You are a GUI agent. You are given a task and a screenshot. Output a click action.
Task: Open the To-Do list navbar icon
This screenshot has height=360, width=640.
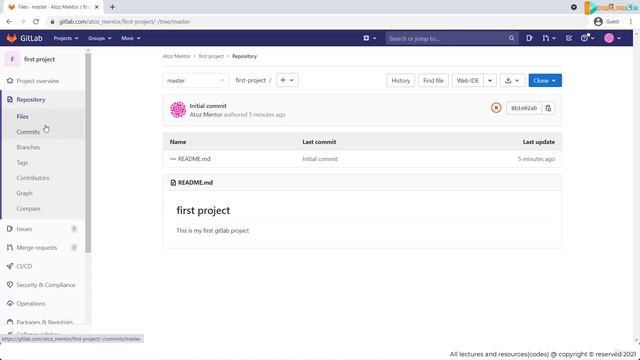(x=569, y=38)
